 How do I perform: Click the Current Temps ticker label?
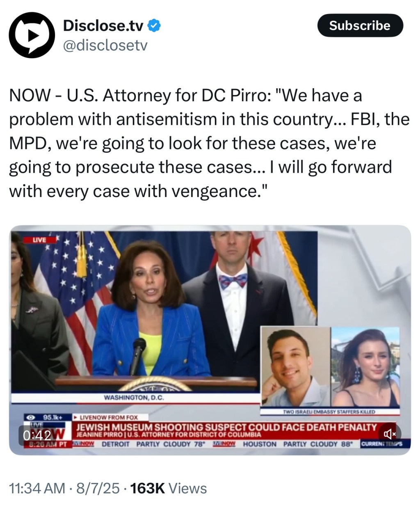(x=381, y=444)
